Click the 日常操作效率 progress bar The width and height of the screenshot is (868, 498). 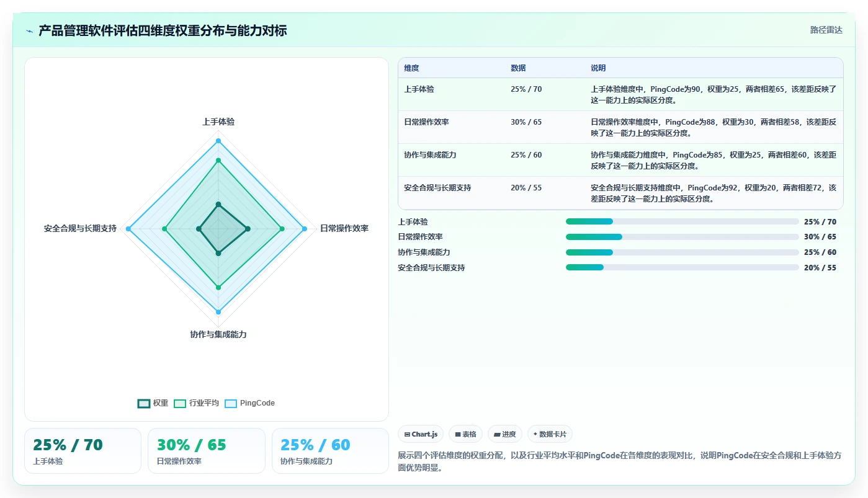682,237
